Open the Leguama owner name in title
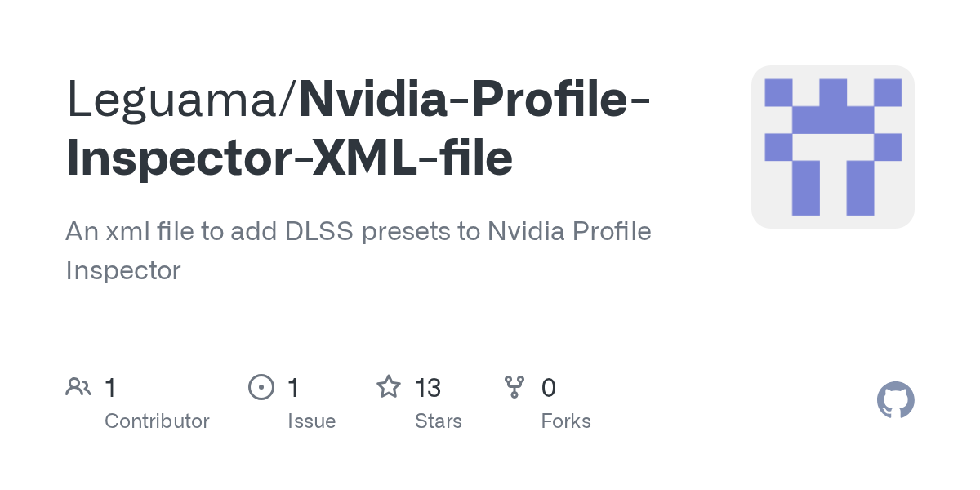This screenshot has height=490, width=980. click(175, 98)
